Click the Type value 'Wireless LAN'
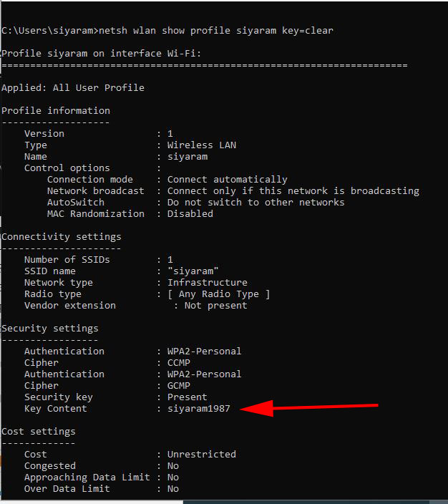Image resolution: width=448 pixels, height=504 pixels. (x=202, y=145)
